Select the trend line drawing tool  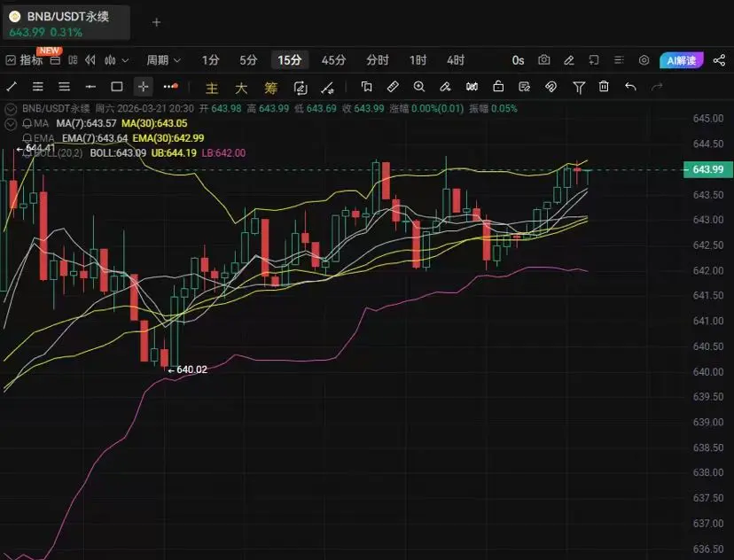point(12,87)
